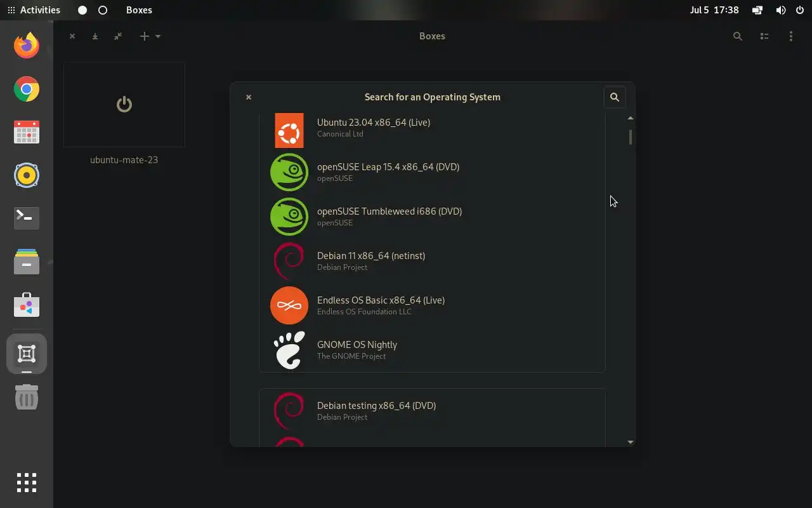This screenshot has width=812, height=508.
Task: Switch to list view in Boxes header
Action: [x=764, y=36]
